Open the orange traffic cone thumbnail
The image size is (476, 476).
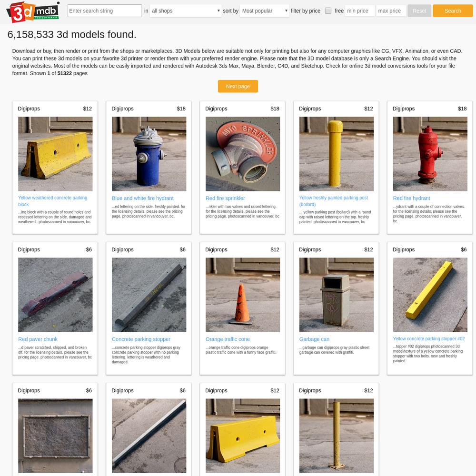(243, 295)
